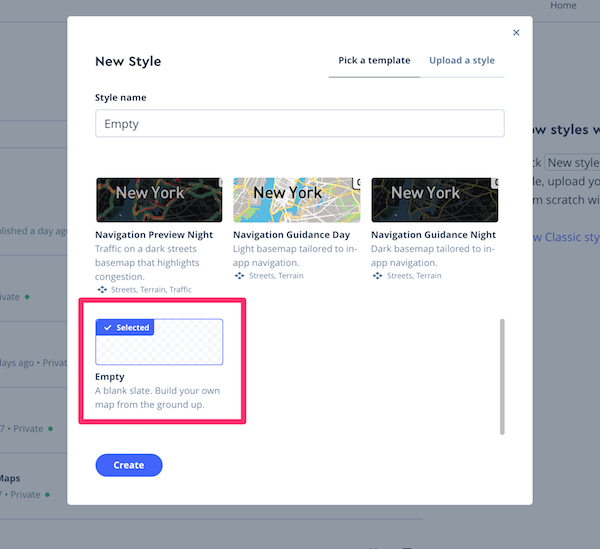Close the New Style dialog

point(516,33)
